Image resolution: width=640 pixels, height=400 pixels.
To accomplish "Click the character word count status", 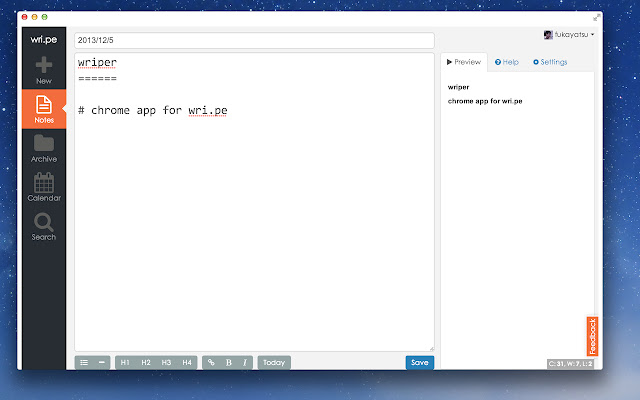I will click(570, 364).
